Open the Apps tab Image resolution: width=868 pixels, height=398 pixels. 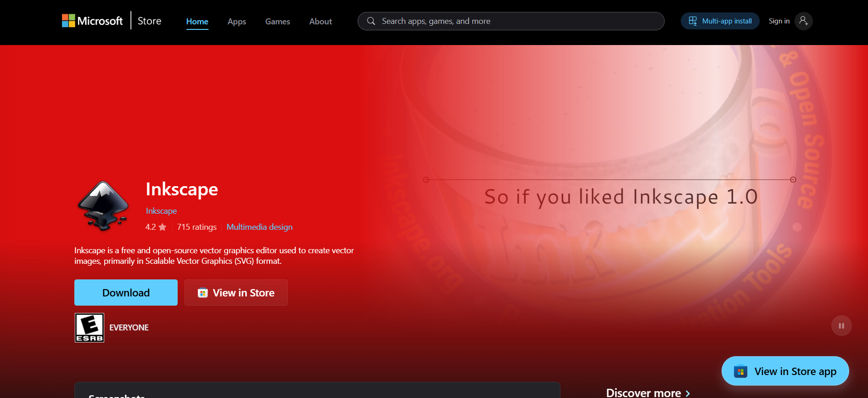[x=237, y=22]
